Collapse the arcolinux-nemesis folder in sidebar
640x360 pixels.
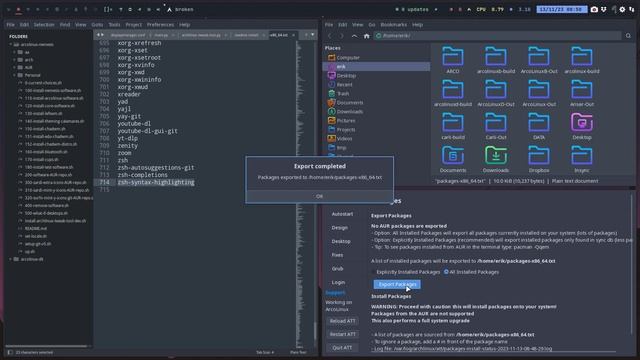coord(11,44)
